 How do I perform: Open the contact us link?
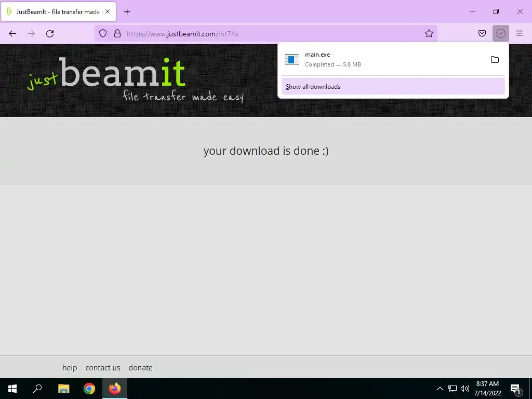pos(103,368)
